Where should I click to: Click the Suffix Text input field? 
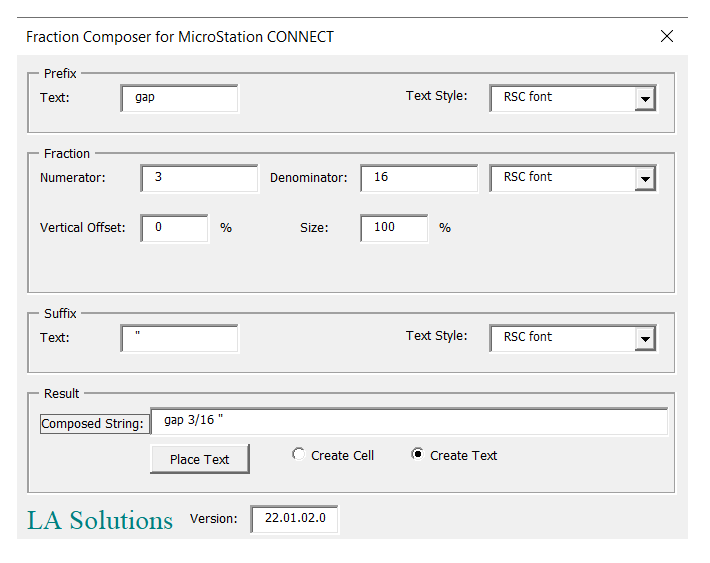click(179, 338)
